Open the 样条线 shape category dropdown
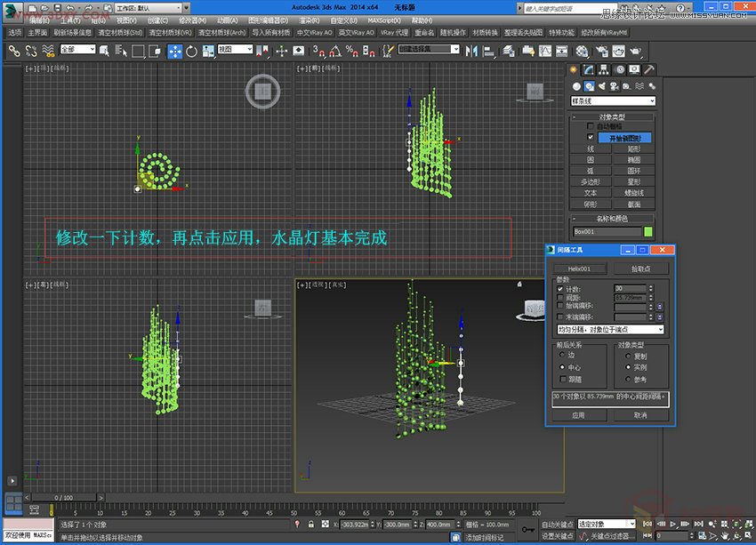 pyautogui.click(x=613, y=100)
